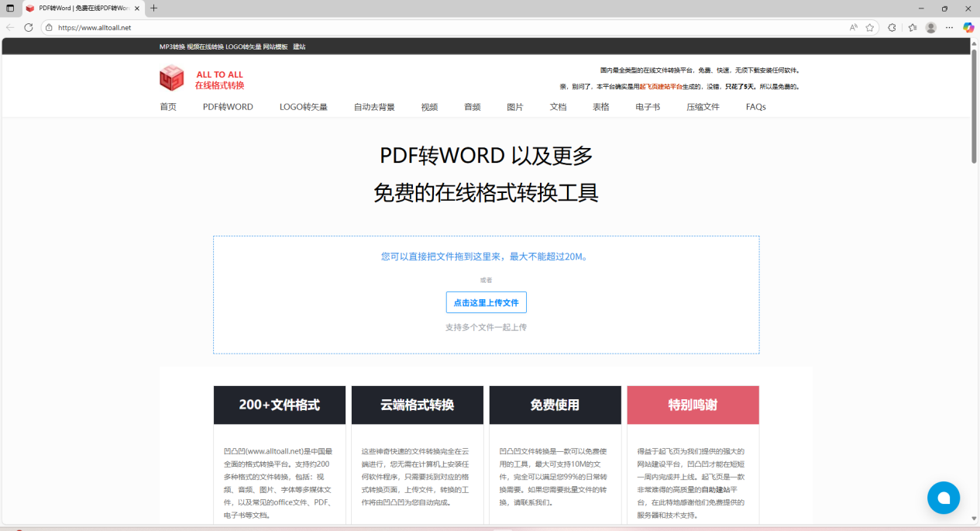Go to 首页 in navigation
The image size is (980, 531).
pos(168,107)
